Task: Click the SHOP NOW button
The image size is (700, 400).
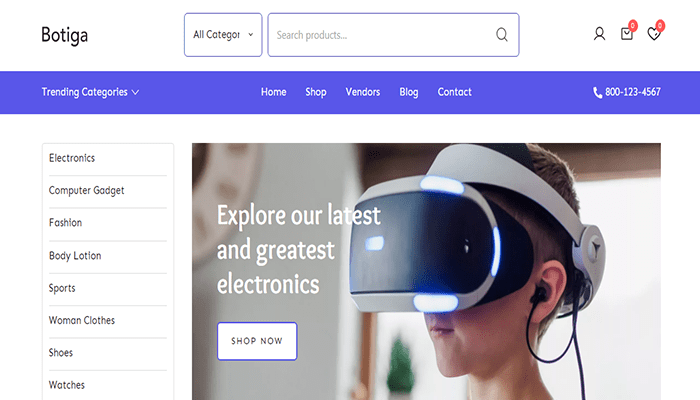Action: tap(257, 341)
